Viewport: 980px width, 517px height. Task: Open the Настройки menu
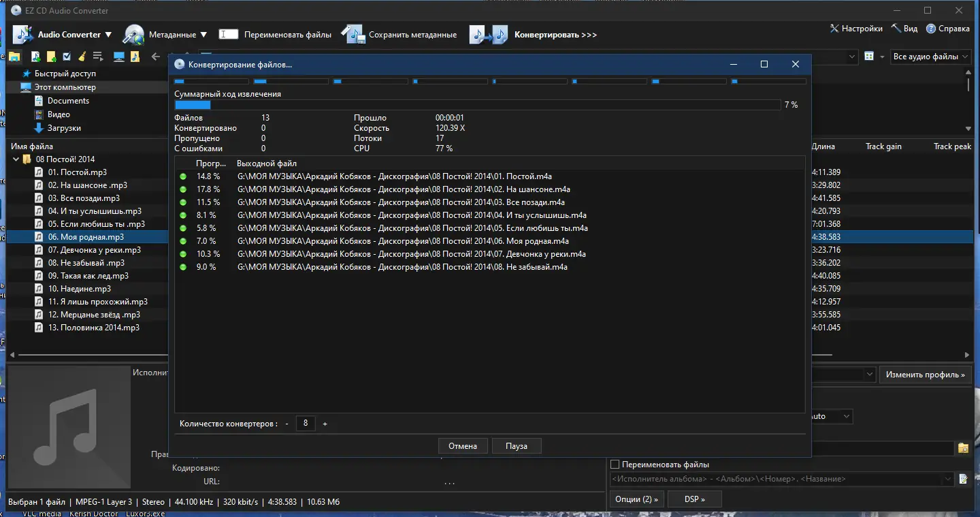coord(855,29)
